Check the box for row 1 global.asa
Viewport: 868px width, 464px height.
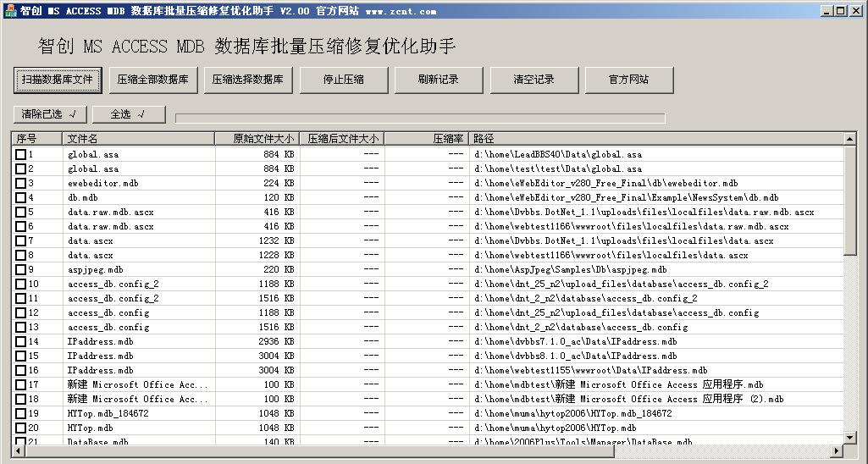click(x=20, y=154)
